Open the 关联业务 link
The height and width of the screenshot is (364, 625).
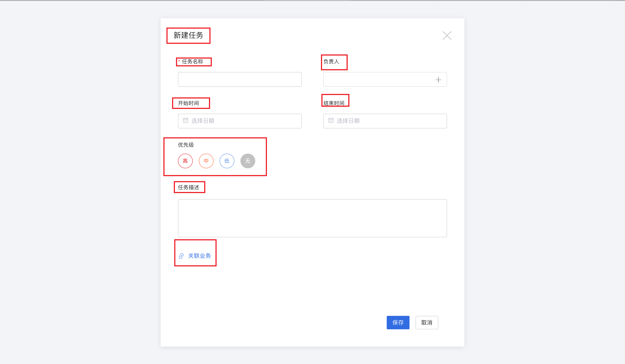click(x=199, y=256)
